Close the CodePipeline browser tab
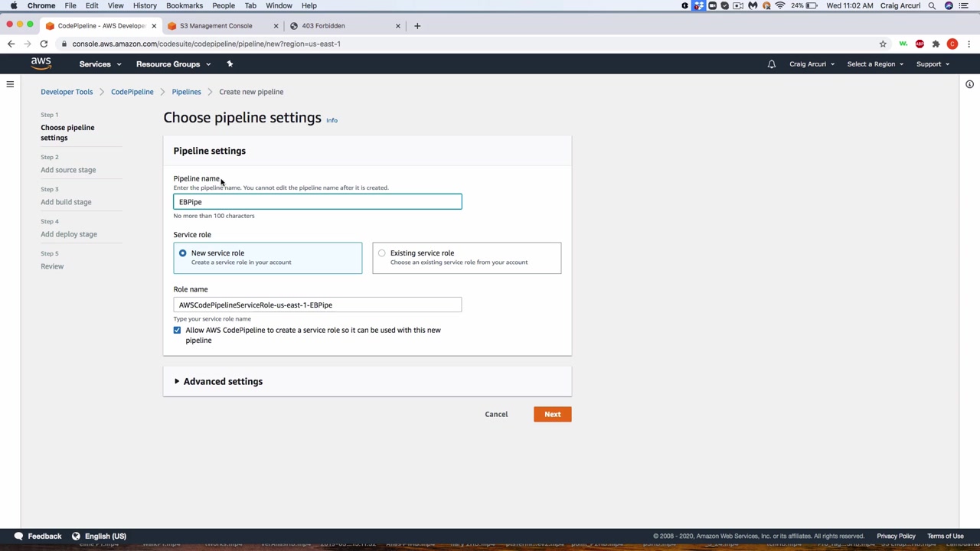 154,26
